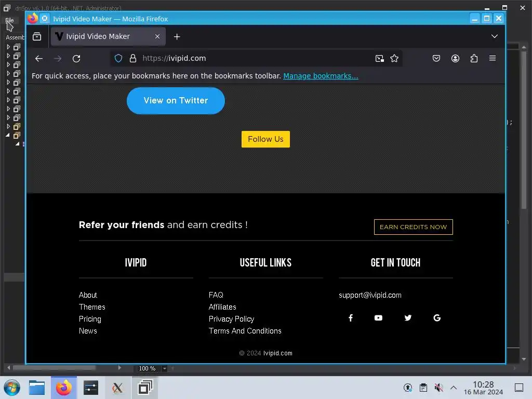Open Ivipid Google icon in footer
Image resolution: width=532 pixels, height=399 pixels.
coord(437,317)
